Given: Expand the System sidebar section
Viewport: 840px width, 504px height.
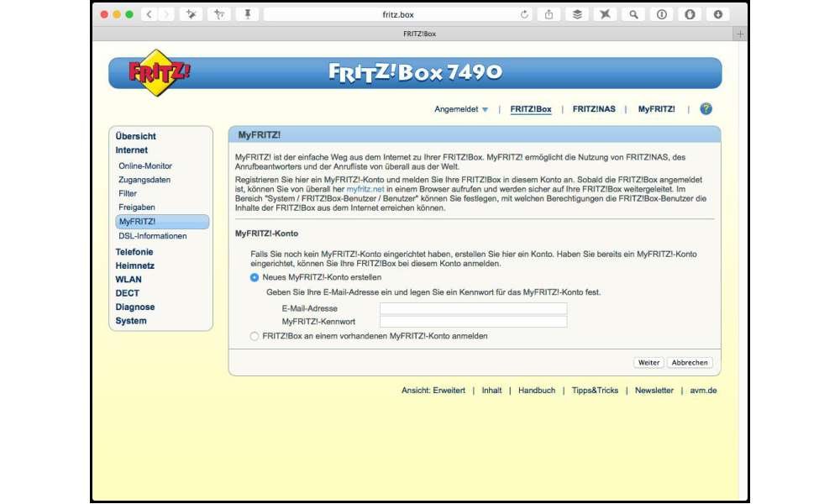Looking at the screenshot, I should coord(131,321).
